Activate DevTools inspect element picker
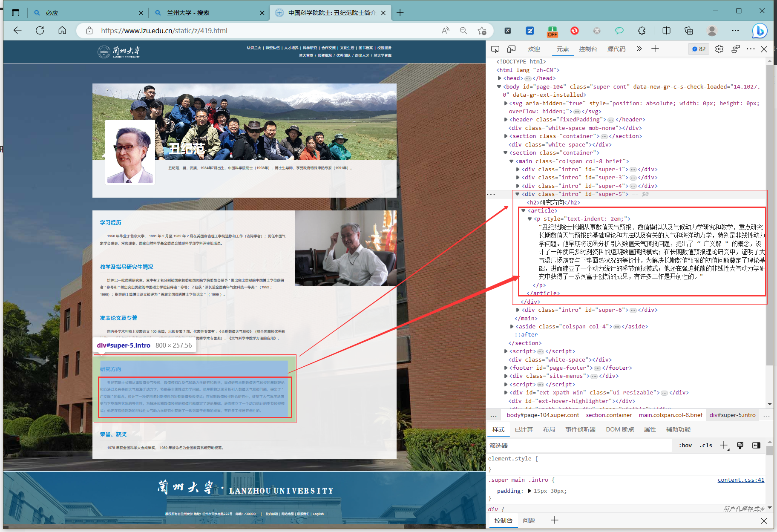777x532 pixels. coord(495,49)
